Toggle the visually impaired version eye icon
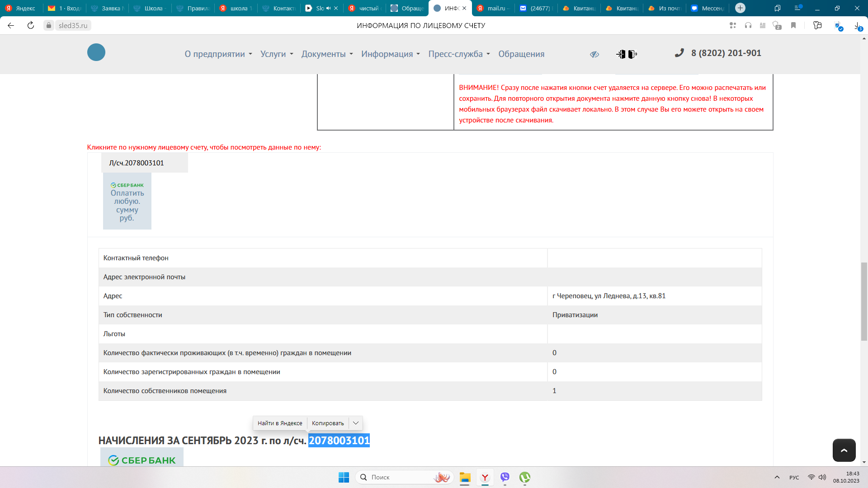Screen dimensions: 868x488 pos(594,54)
